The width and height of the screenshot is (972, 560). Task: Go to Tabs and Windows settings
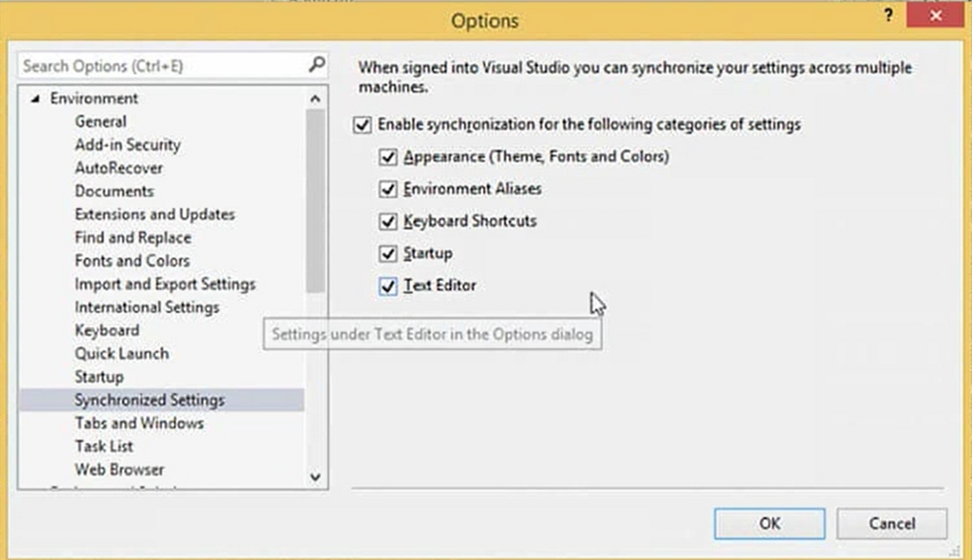tap(139, 423)
